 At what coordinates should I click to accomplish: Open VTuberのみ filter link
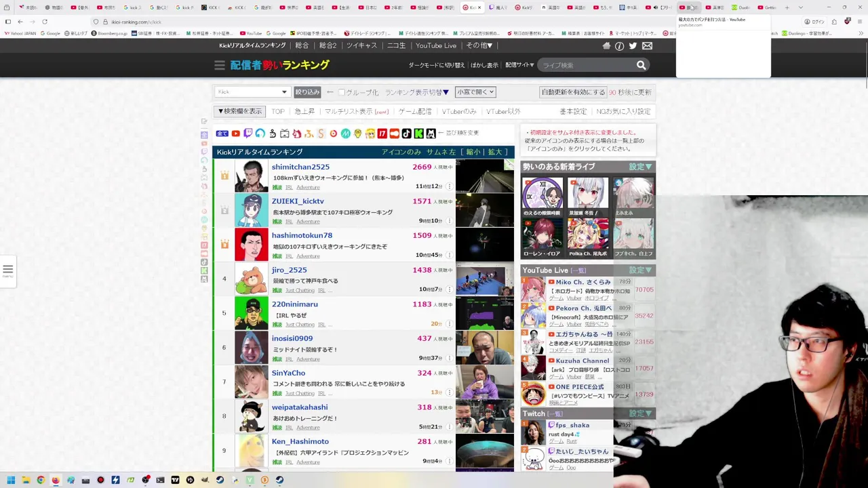click(x=459, y=111)
